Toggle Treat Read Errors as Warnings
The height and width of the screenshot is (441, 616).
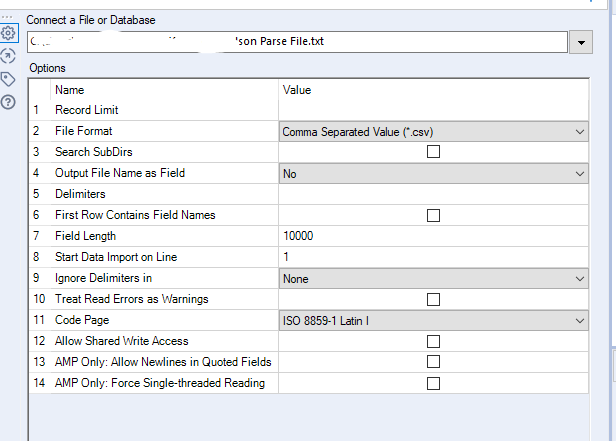[x=434, y=299]
